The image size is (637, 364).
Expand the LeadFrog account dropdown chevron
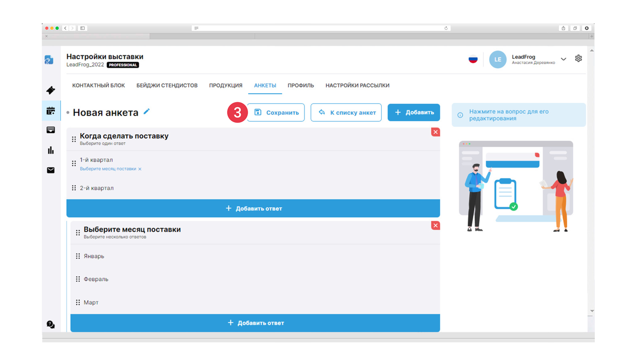(x=563, y=59)
